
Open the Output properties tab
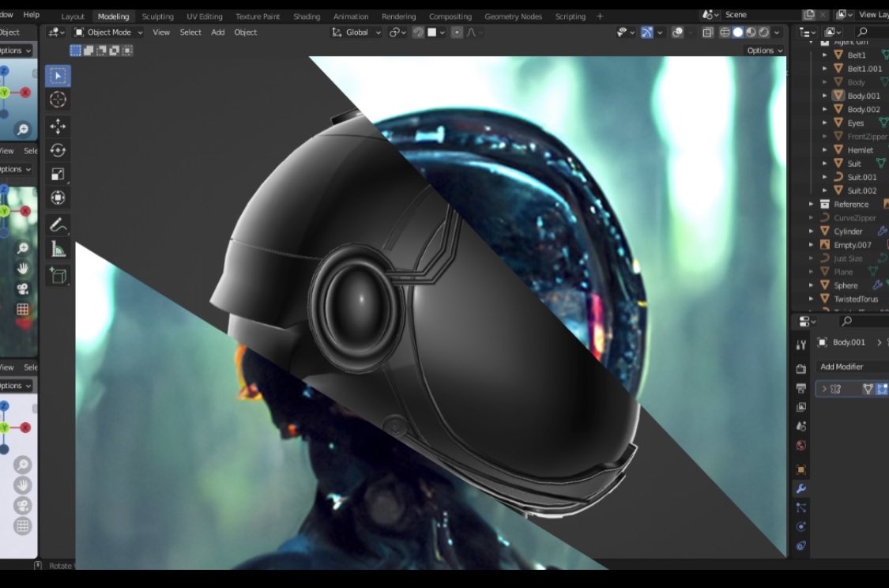800,388
